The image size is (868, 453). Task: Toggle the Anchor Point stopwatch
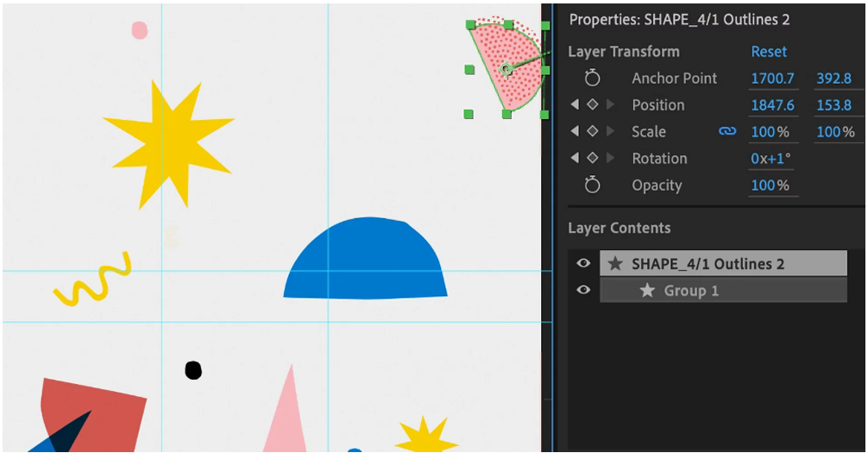click(x=592, y=79)
